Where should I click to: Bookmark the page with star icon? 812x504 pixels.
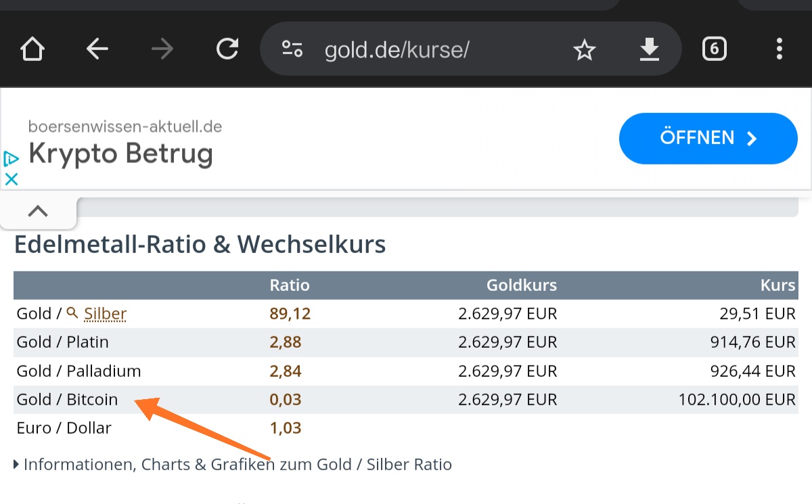pyautogui.click(x=584, y=49)
